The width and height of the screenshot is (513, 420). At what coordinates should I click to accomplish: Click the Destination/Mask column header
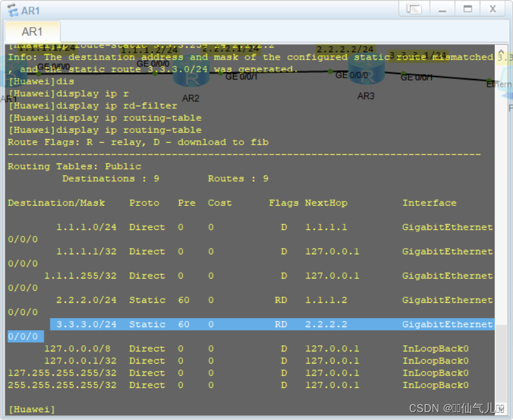56,203
